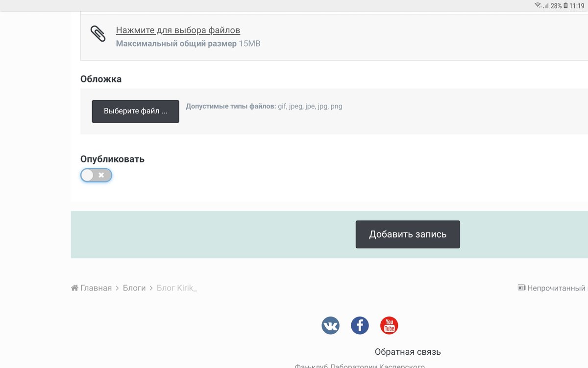Open the Facebook page icon
Screen dimensions: 588x368
360,325
